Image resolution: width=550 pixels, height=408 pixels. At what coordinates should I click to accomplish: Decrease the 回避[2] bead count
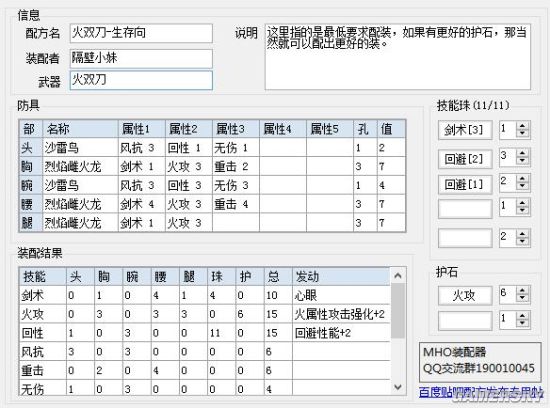click(x=523, y=161)
